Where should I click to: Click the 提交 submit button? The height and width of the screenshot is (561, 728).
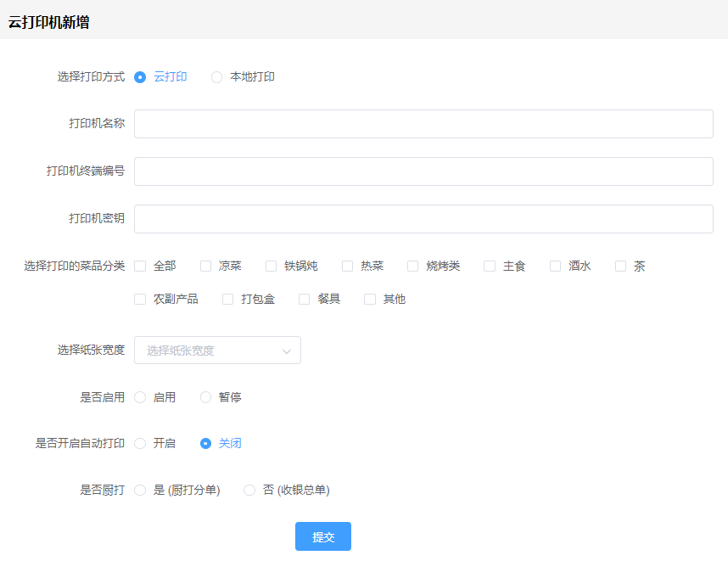coord(323,537)
